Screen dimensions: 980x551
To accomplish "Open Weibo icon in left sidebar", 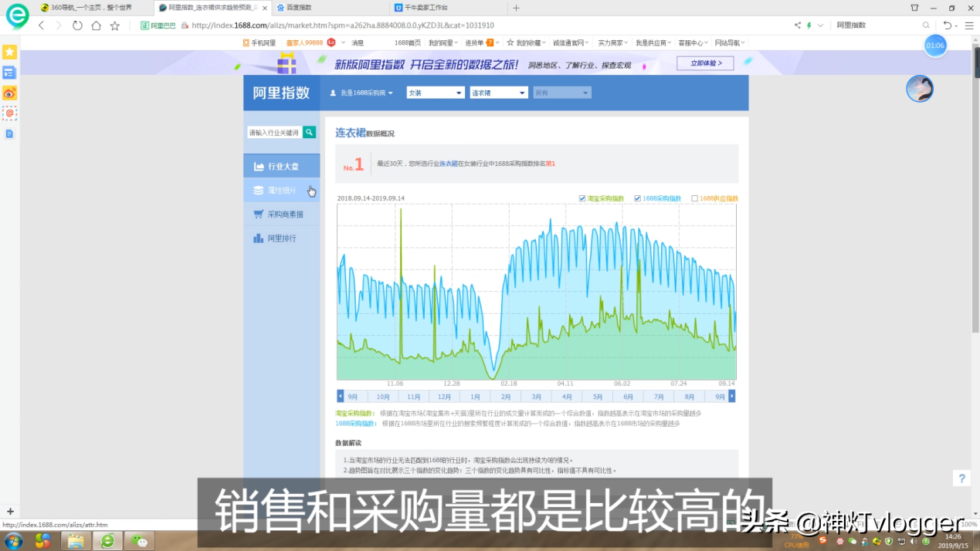I will tap(9, 93).
